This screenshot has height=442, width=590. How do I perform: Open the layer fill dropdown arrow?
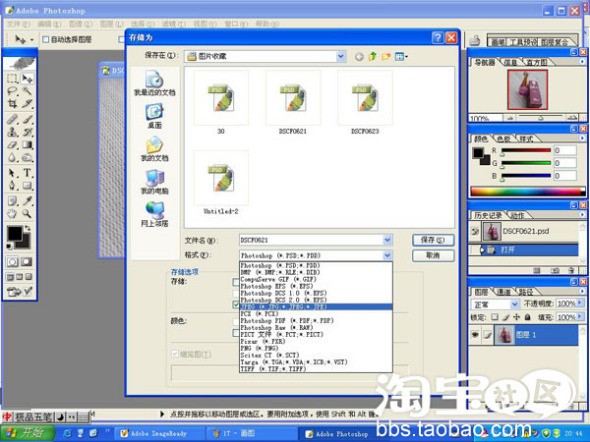pyautogui.click(x=581, y=317)
